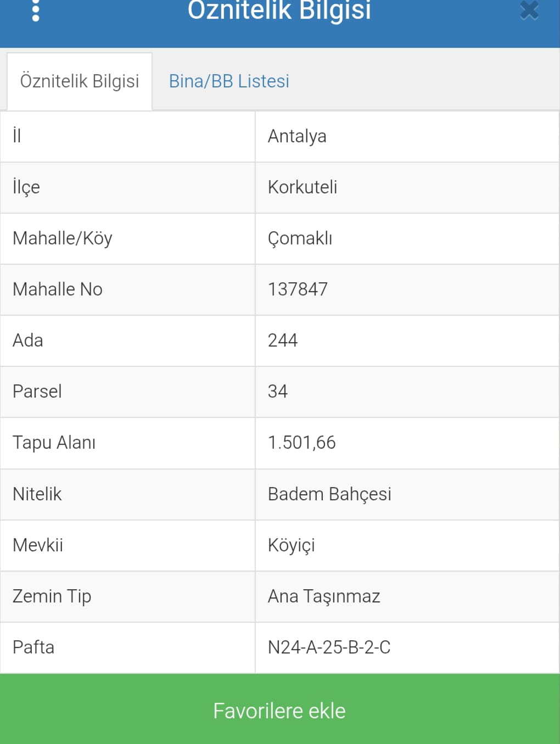The width and height of the screenshot is (560, 744).
Task: Select the Ada value 244
Action: pos(283,340)
